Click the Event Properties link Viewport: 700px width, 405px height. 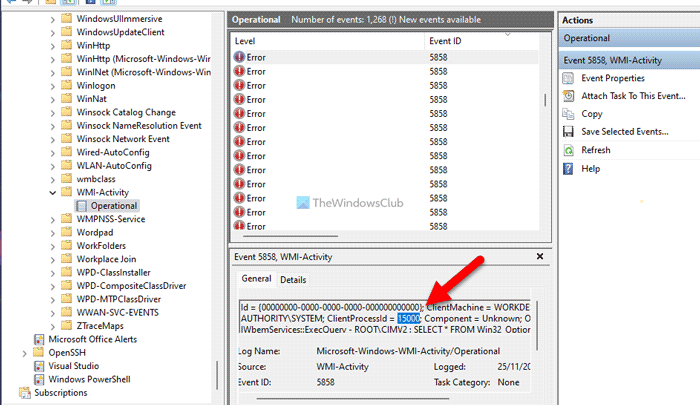pos(612,78)
